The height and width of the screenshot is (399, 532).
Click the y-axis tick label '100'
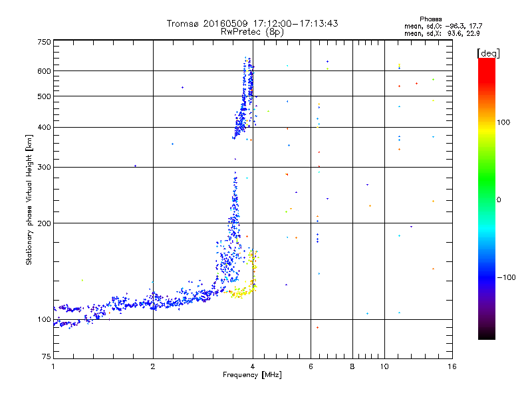pos(44,319)
